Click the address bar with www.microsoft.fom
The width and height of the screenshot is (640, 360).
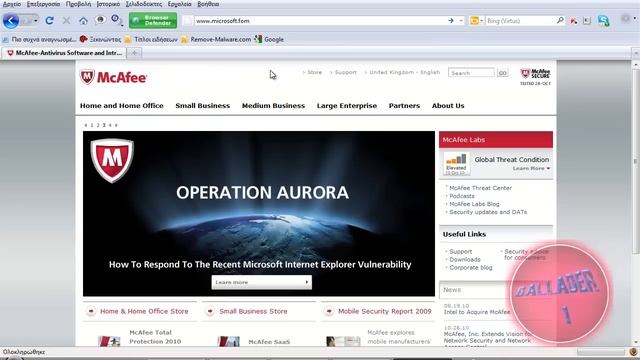pos(320,20)
